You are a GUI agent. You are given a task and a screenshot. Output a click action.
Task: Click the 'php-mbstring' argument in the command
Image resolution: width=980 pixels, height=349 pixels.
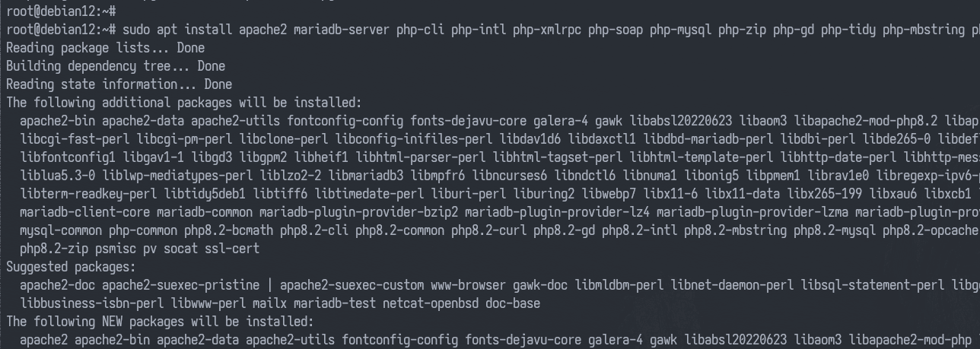(x=924, y=30)
